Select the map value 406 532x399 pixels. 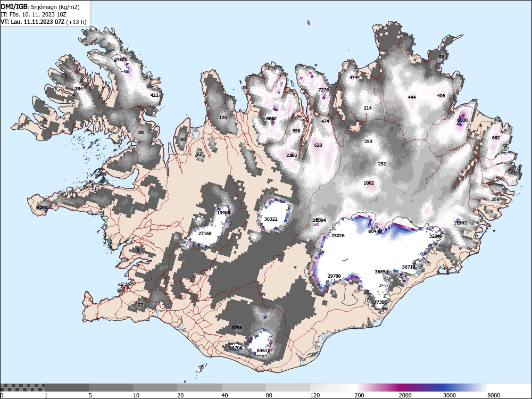[x=441, y=96]
